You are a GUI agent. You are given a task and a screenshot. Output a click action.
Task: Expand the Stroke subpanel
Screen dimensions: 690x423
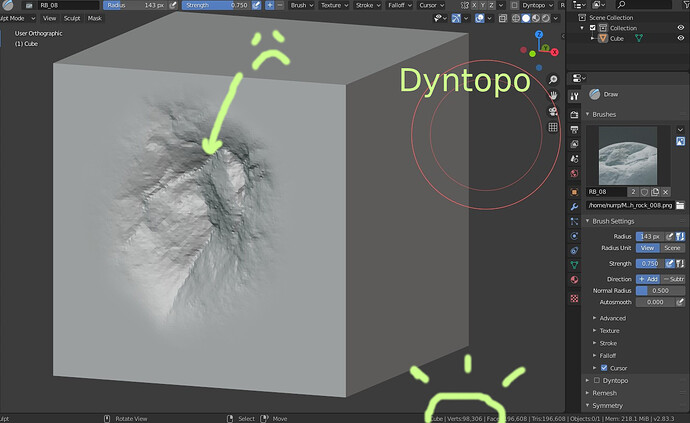pos(606,343)
